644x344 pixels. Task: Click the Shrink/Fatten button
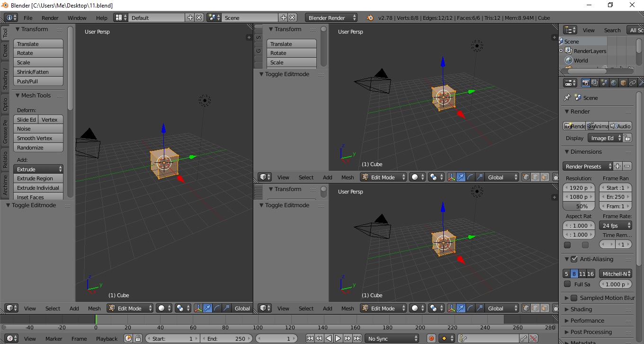coord(38,71)
